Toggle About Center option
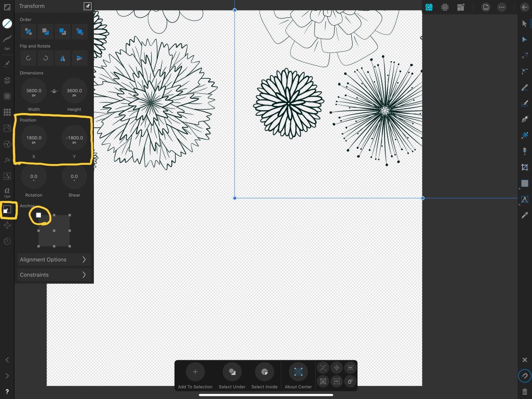The width and height of the screenshot is (532, 399). (298, 372)
